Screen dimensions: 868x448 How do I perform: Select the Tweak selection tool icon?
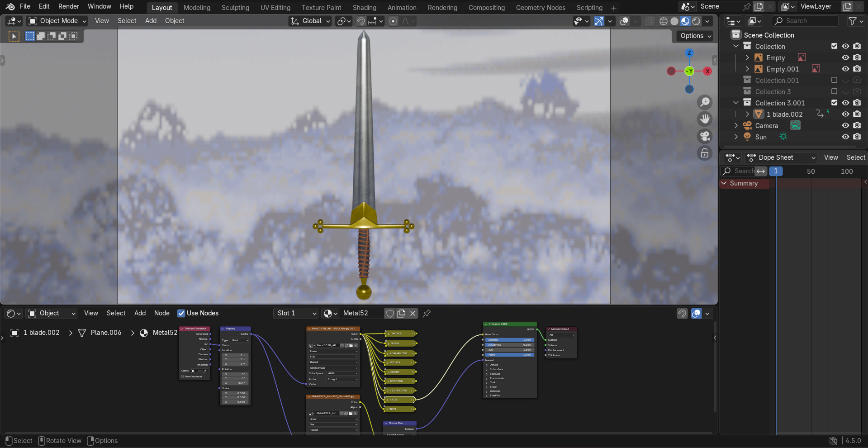pos(14,36)
